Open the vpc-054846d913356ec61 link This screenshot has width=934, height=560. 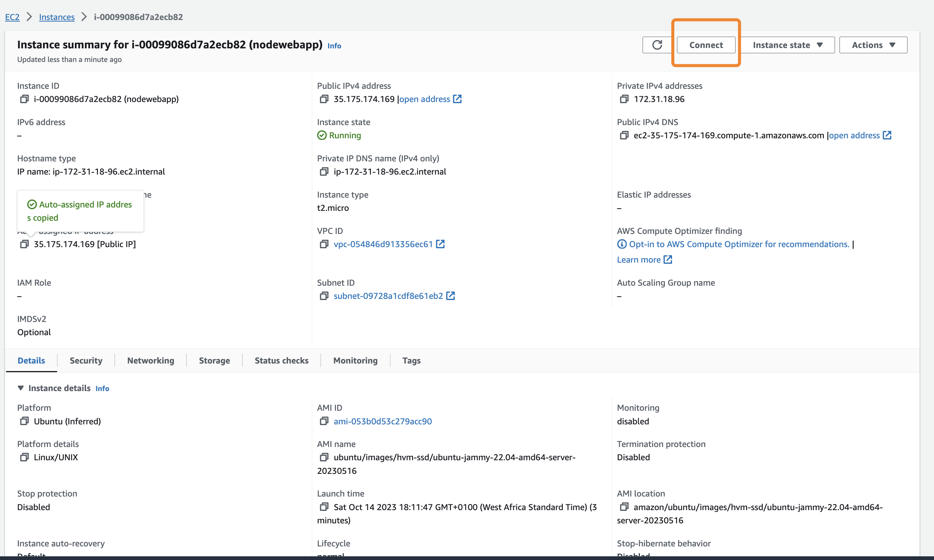(383, 244)
